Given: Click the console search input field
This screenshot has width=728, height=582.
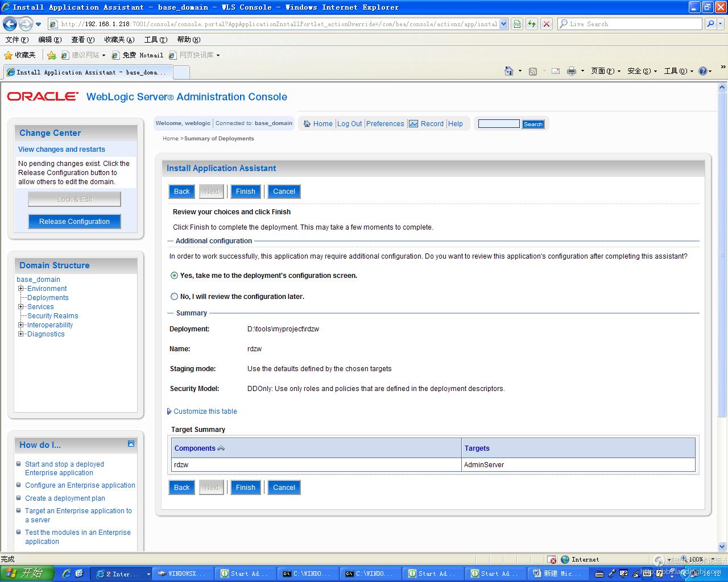Looking at the screenshot, I should pos(499,124).
